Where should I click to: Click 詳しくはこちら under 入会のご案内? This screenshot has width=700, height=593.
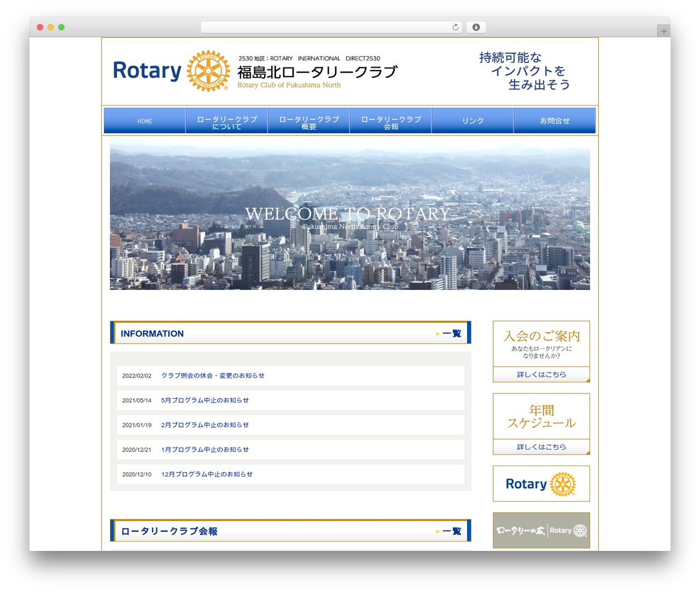541,375
